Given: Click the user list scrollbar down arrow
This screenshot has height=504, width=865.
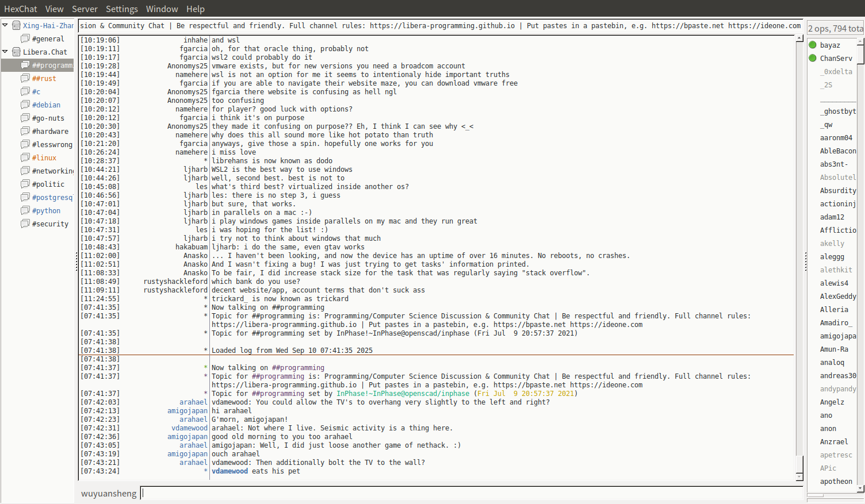Looking at the screenshot, I should point(860,488).
